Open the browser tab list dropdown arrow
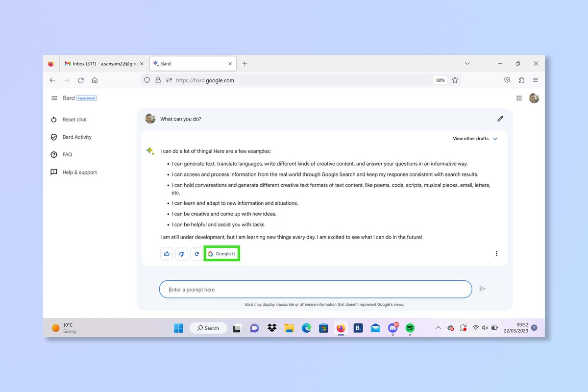The width and height of the screenshot is (588, 392). coord(466,63)
